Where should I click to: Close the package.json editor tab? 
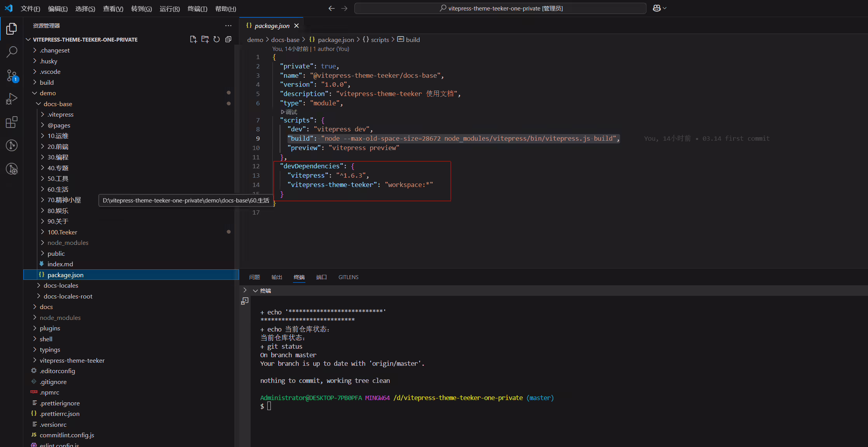(296, 26)
